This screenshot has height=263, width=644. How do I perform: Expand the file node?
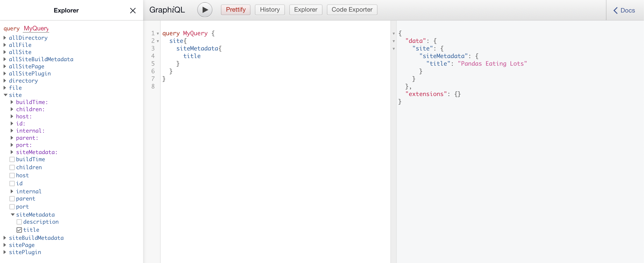point(5,88)
